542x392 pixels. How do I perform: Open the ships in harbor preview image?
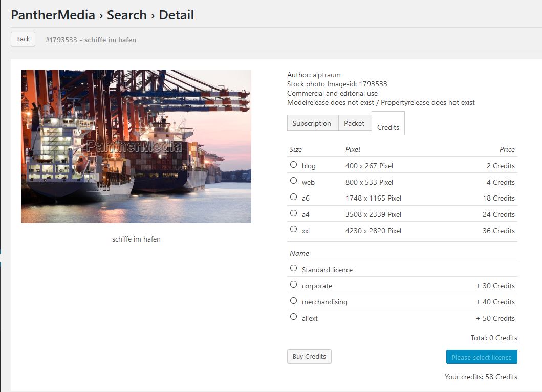(x=136, y=146)
